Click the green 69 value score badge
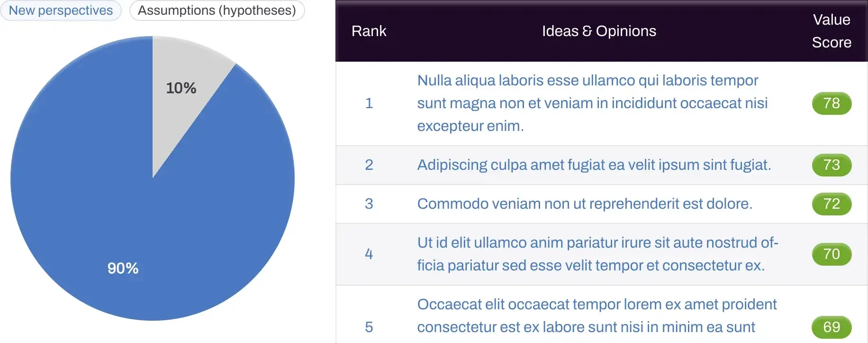Viewport: 868px width, 343px height. (832, 327)
